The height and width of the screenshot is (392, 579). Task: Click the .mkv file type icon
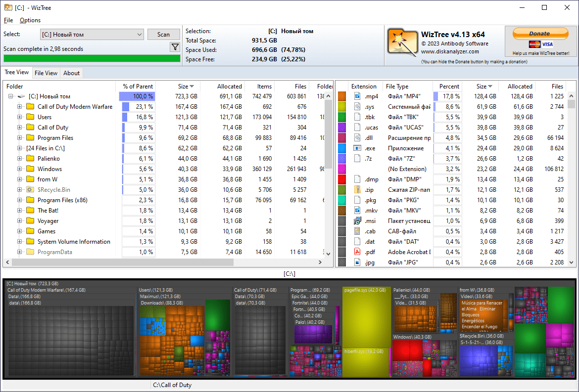357,210
